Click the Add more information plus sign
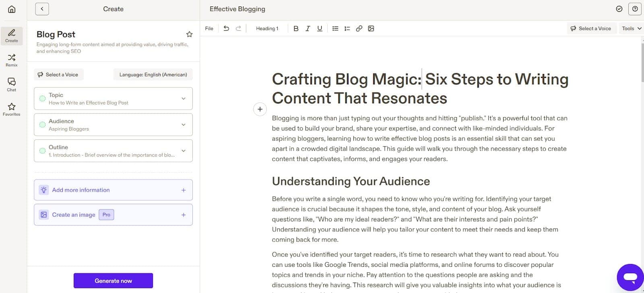This screenshot has height=293, width=644. [184, 190]
